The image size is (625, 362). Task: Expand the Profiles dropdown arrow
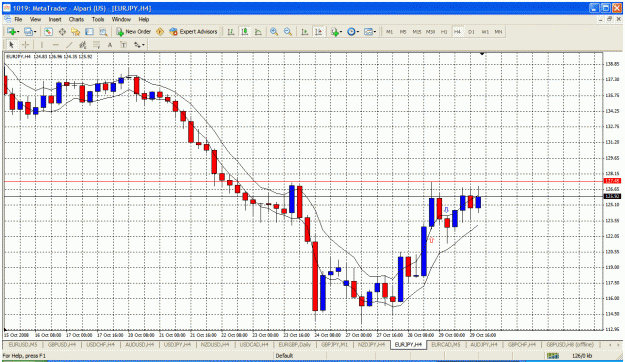(35, 32)
